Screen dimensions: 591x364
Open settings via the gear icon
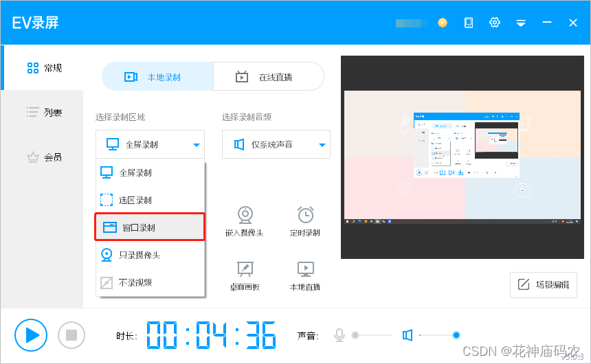(495, 23)
